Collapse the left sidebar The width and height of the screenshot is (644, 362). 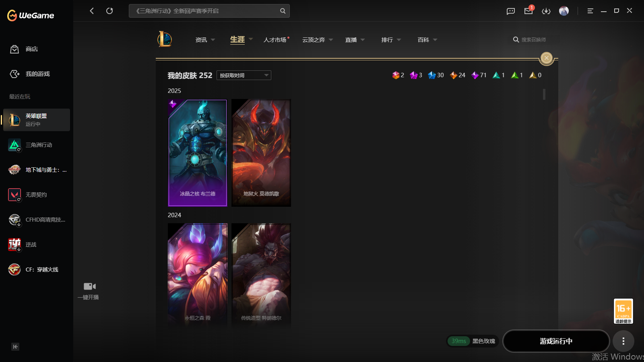(x=15, y=347)
